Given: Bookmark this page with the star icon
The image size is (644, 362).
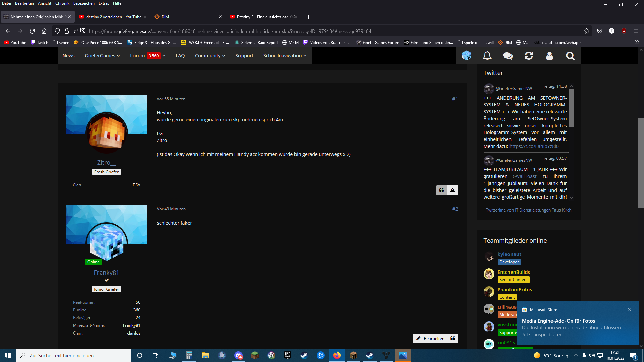Looking at the screenshot, I should (586, 31).
